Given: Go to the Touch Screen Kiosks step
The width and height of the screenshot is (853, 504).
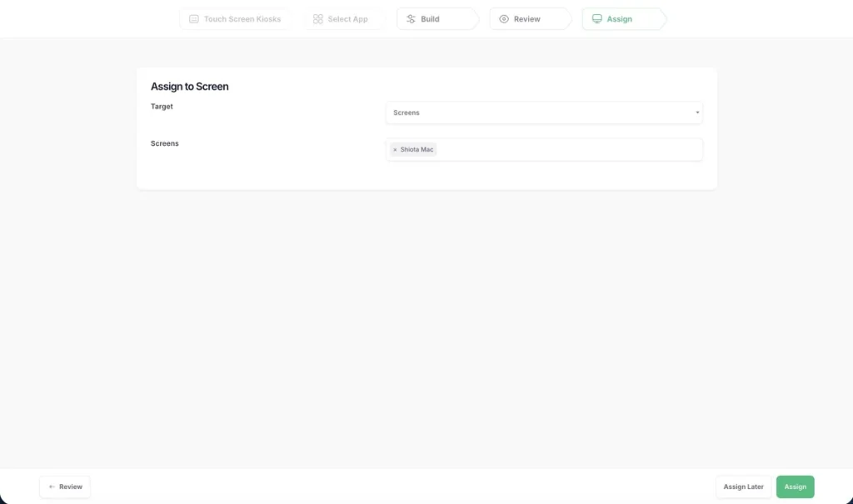Looking at the screenshot, I should point(242,19).
